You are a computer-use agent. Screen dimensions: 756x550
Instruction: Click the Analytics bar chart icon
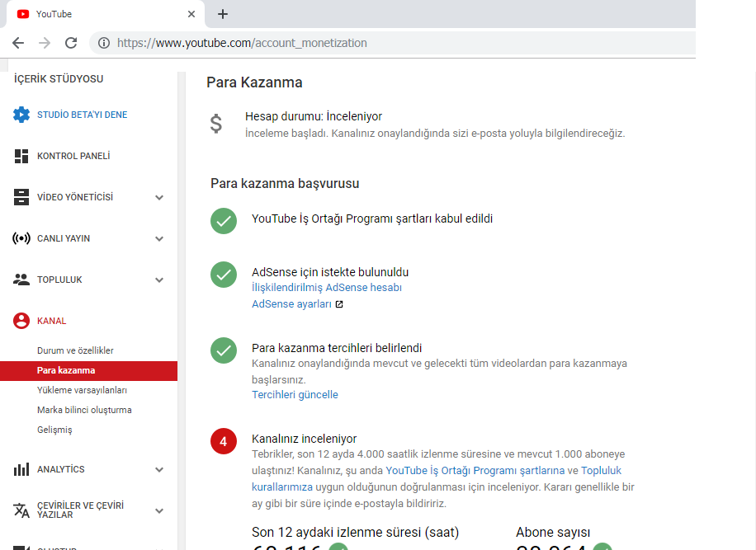[21, 469]
